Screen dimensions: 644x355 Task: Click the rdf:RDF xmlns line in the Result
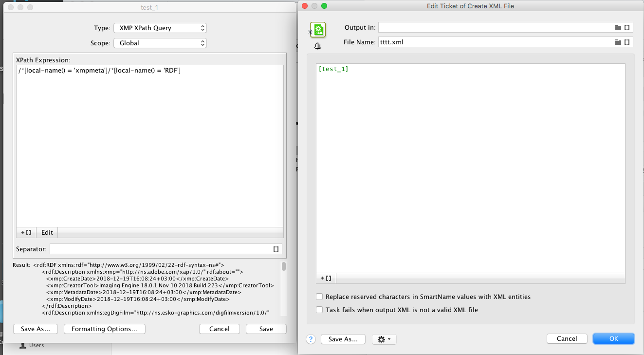129,265
